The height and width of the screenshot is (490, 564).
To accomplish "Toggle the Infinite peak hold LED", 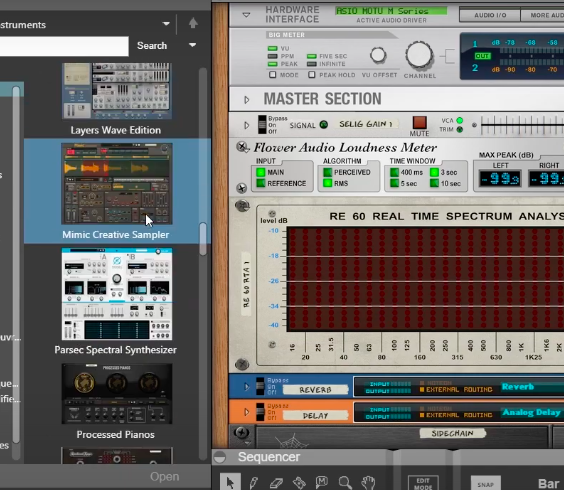I will click(312, 64).
